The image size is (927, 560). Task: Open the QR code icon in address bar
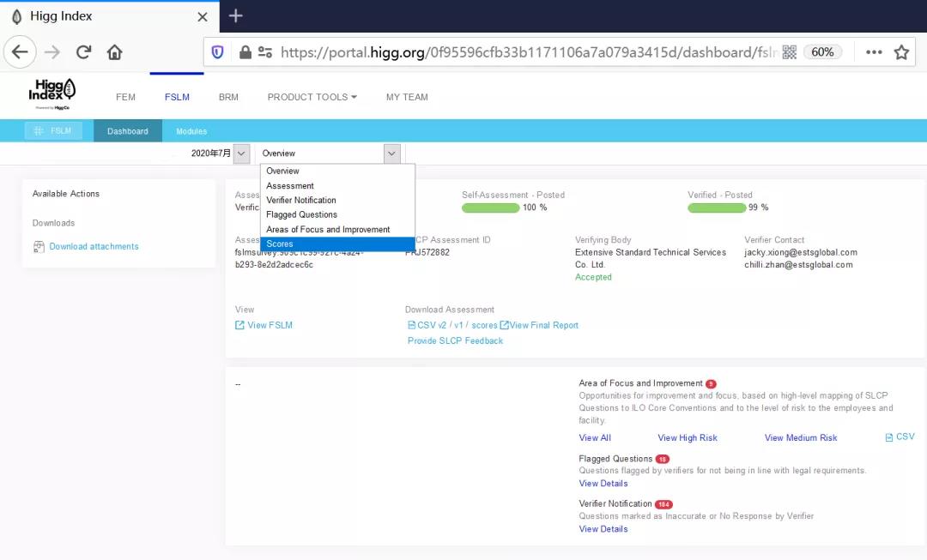click(x=790, y=52)
